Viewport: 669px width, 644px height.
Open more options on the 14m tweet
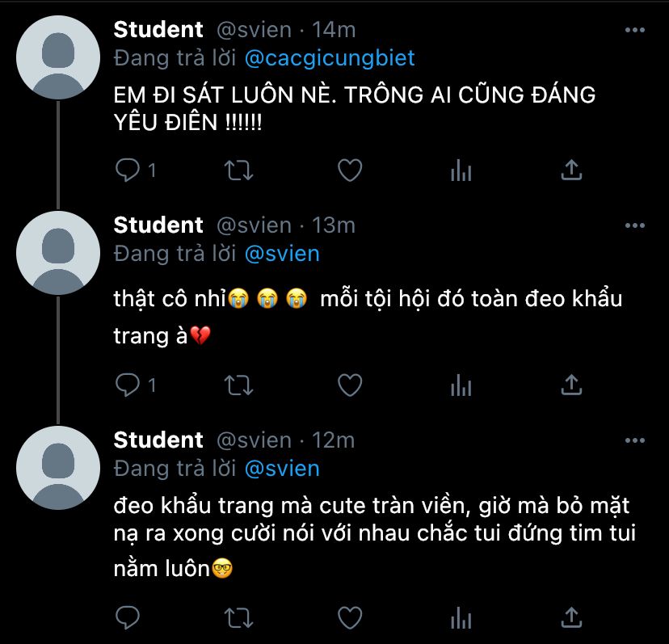click(x=636, y=30)
